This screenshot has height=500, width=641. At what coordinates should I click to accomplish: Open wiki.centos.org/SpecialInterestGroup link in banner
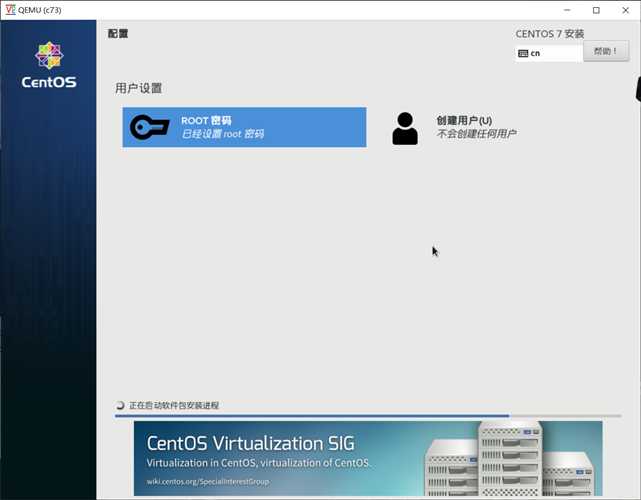[208, 482]
